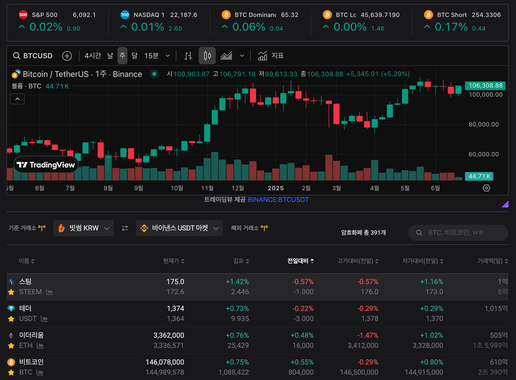Click the 테더 coin icon
Image resolution: width=516 pixels, height=380 pixels.
[x=11, y=308]
